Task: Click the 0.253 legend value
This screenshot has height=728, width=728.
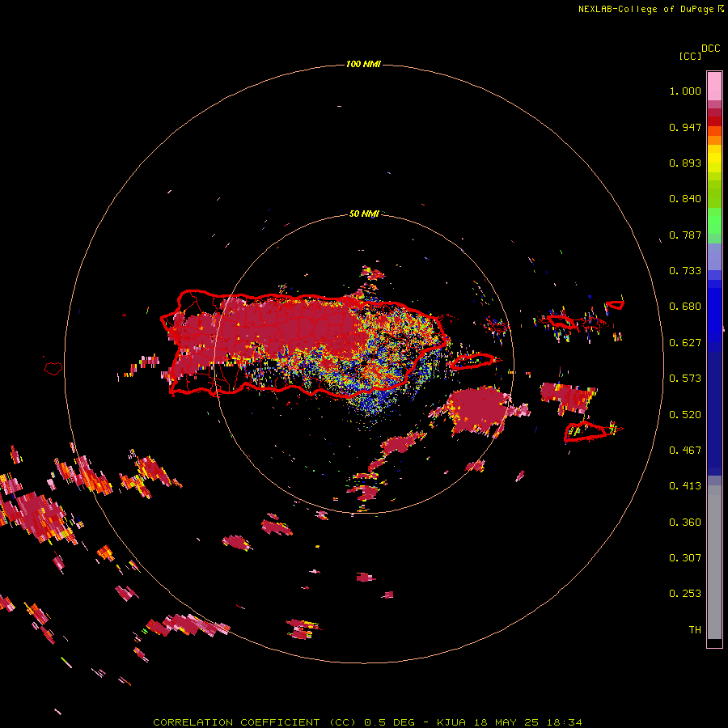Action: coord(685,594)
